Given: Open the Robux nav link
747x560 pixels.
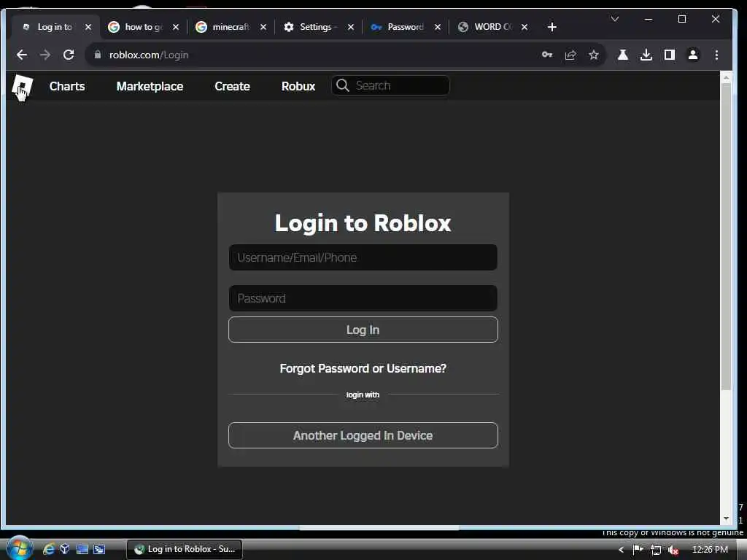Looking at the screenshot, I should 298,86.
